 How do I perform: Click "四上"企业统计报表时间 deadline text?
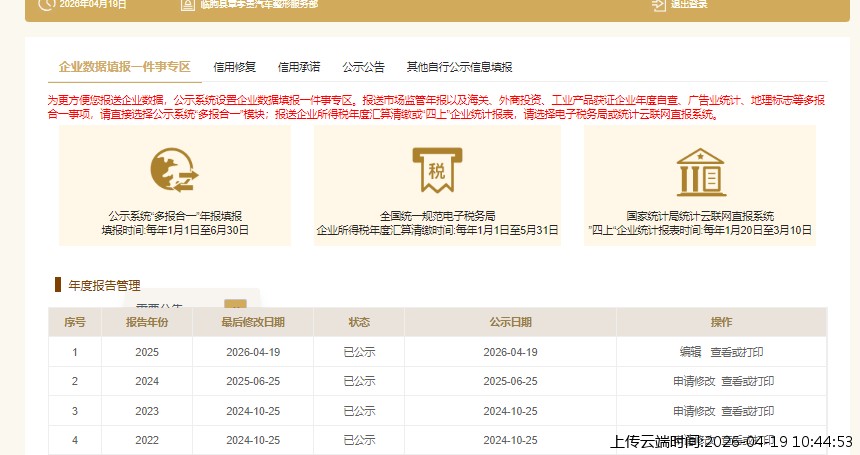[x=700, y=230]
